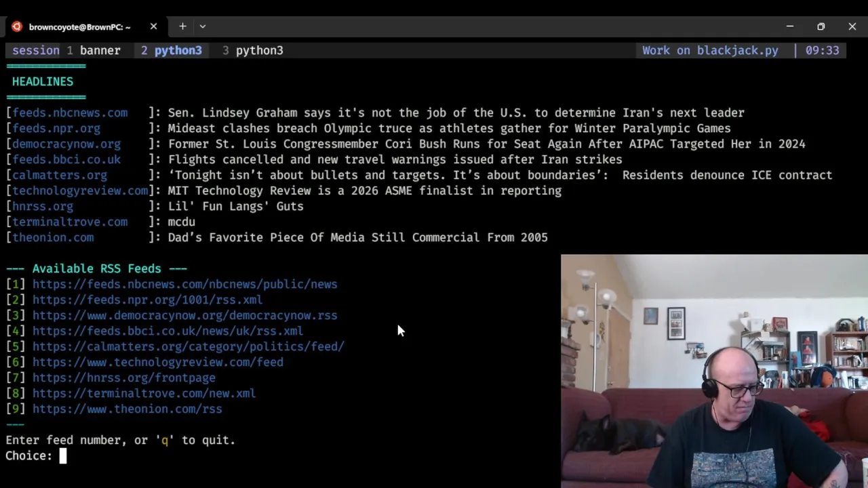Click the [5] feed number

click(15, 346)
